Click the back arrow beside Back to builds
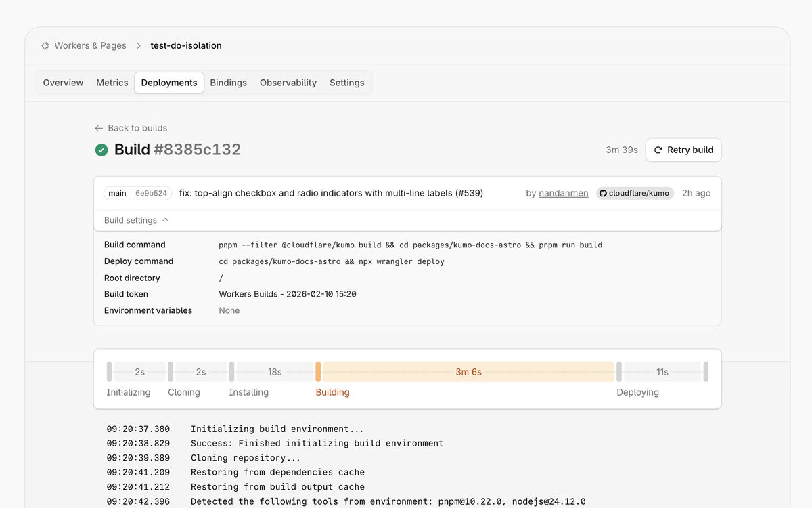812x508 pixels. 99,128
